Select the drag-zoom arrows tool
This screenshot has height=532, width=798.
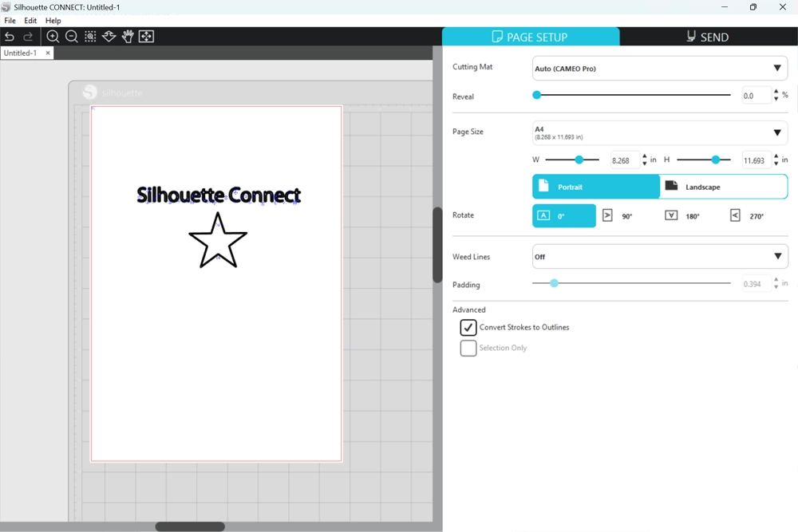point(109,37)
